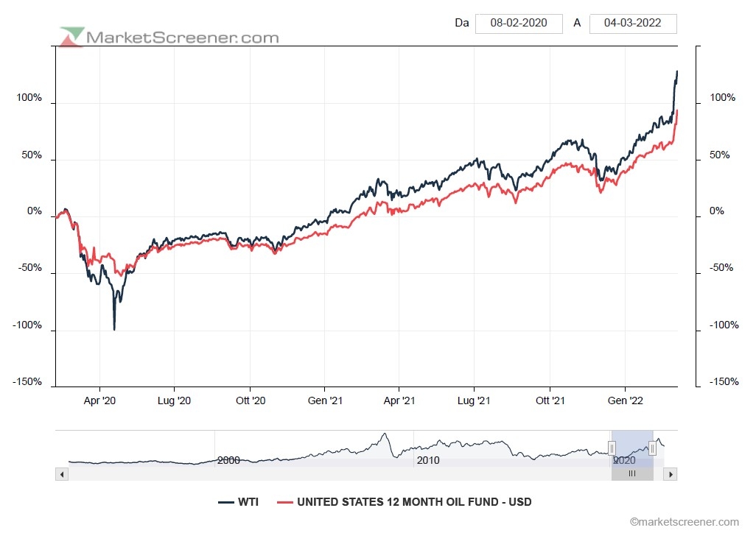Image resolution: width=756 pixels, height=533 pixels.
Task: Click the red Oil Fund legend line
Action: 284,502
